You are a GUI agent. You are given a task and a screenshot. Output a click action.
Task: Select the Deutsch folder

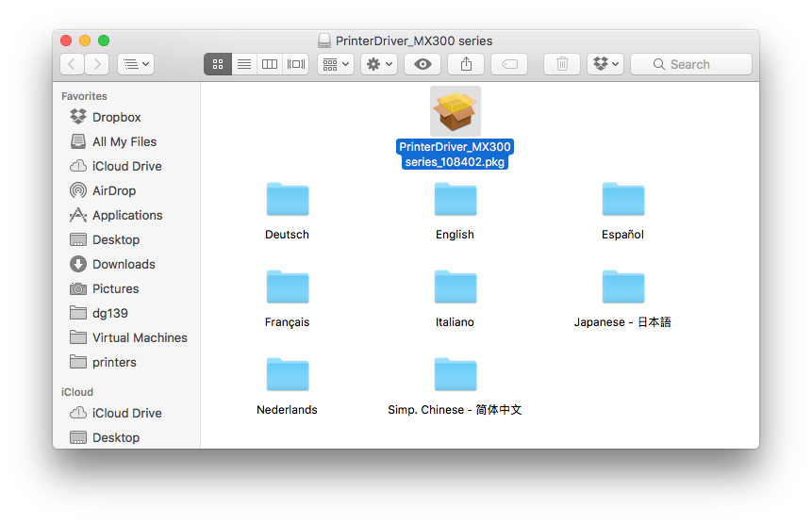[x=288, y=199]
